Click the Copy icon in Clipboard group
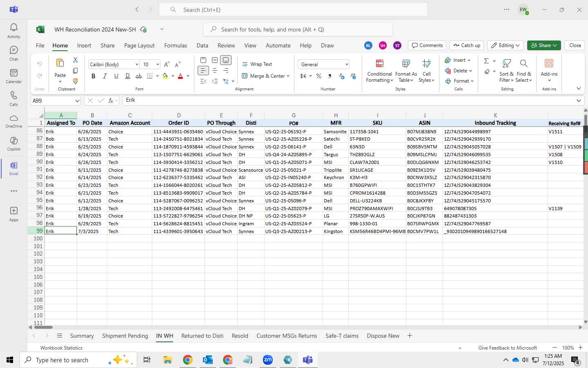The height and width of the screenshot is (368, 588). [76, 71]
